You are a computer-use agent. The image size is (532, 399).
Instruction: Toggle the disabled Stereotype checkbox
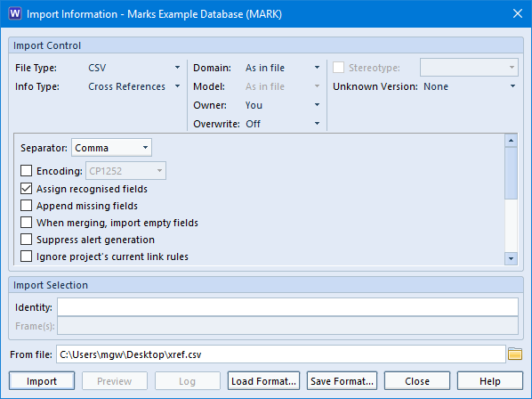click(338, 67)
